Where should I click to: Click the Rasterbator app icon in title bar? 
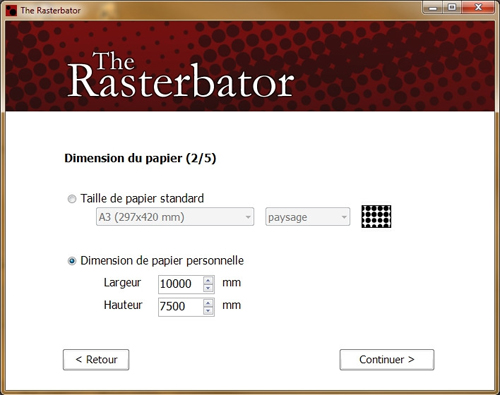(11, 10)
